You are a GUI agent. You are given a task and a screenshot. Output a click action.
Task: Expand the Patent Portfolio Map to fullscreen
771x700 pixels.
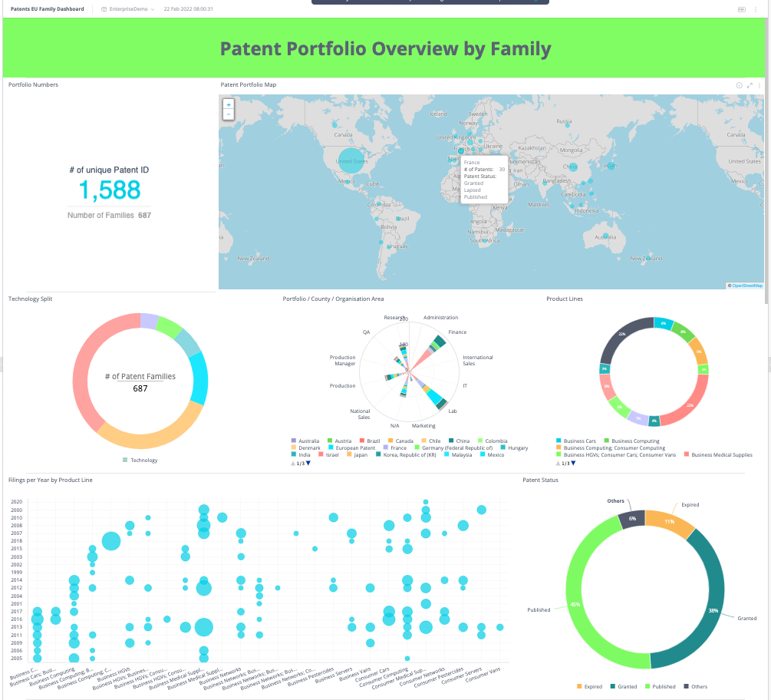point(750,85)
